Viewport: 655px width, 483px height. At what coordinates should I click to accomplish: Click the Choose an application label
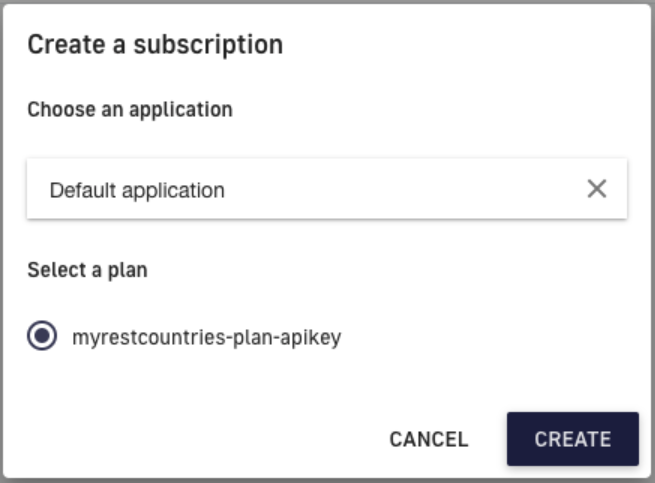point(130,109)
